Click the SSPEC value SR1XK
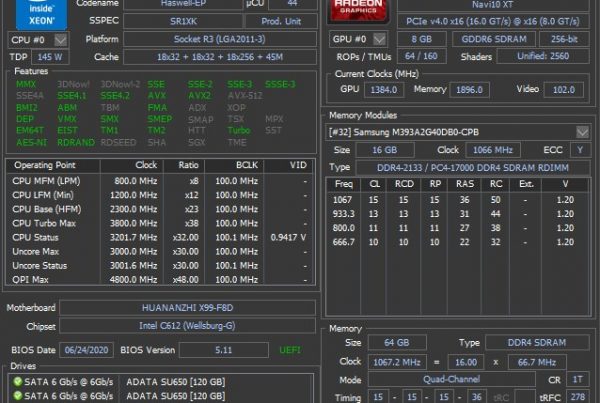The height and width of the screenshot is (403, 600). tap(183, 21)
